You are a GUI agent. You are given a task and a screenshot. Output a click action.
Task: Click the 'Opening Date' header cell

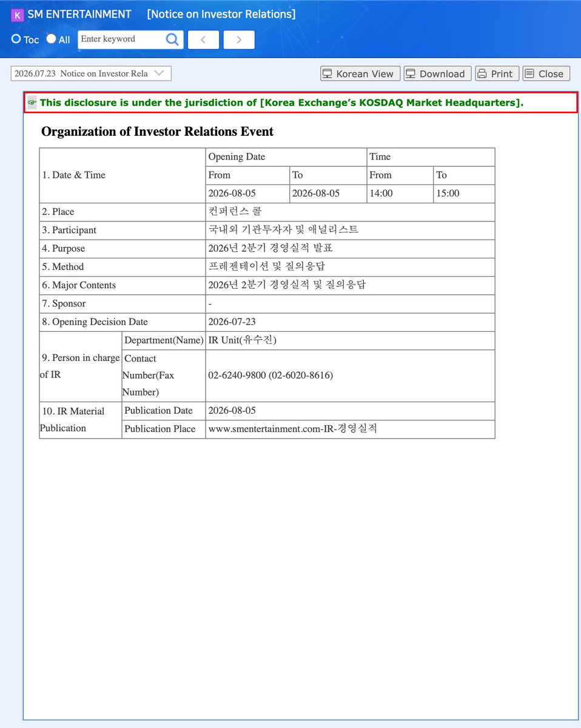tap(286, 157)
